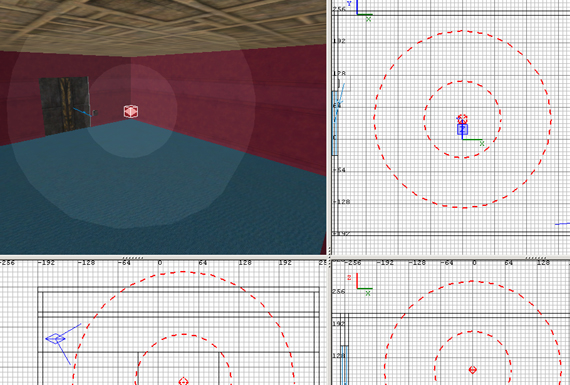Select the red entity origin marker in top view
The height and width of the screenshot is (385, 570).
click(x=462, y=119)
